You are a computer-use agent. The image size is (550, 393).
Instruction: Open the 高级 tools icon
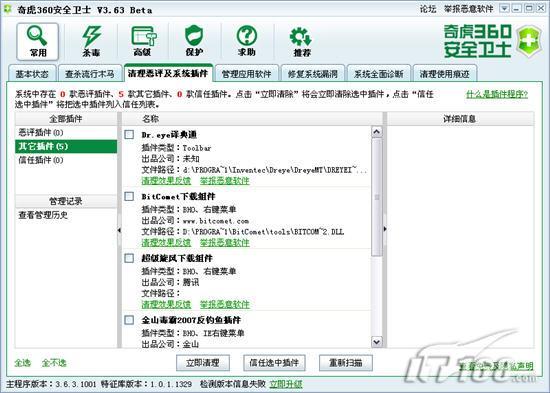click(x=143, y=42)
